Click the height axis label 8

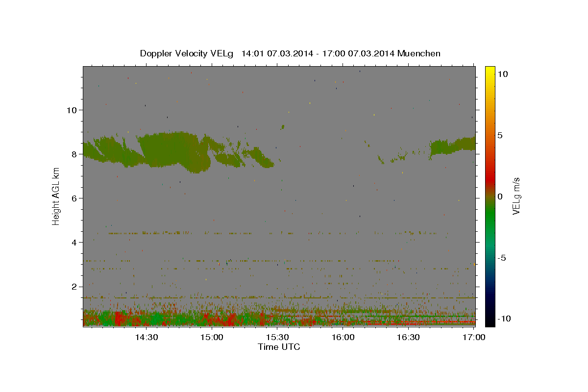click(73, 154)
